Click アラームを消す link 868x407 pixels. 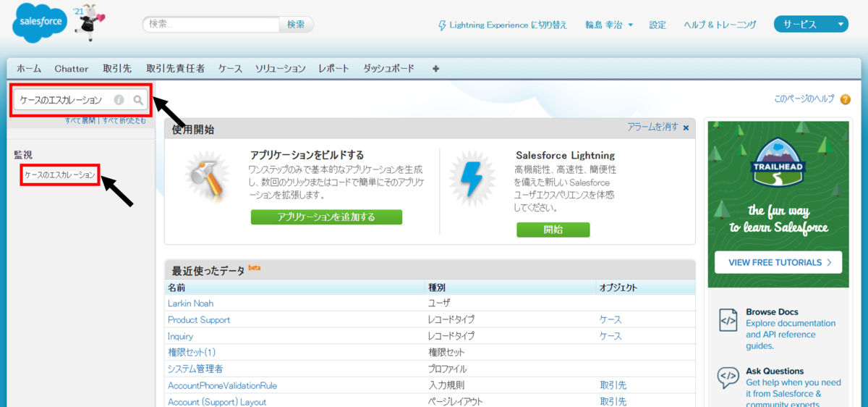652,127
